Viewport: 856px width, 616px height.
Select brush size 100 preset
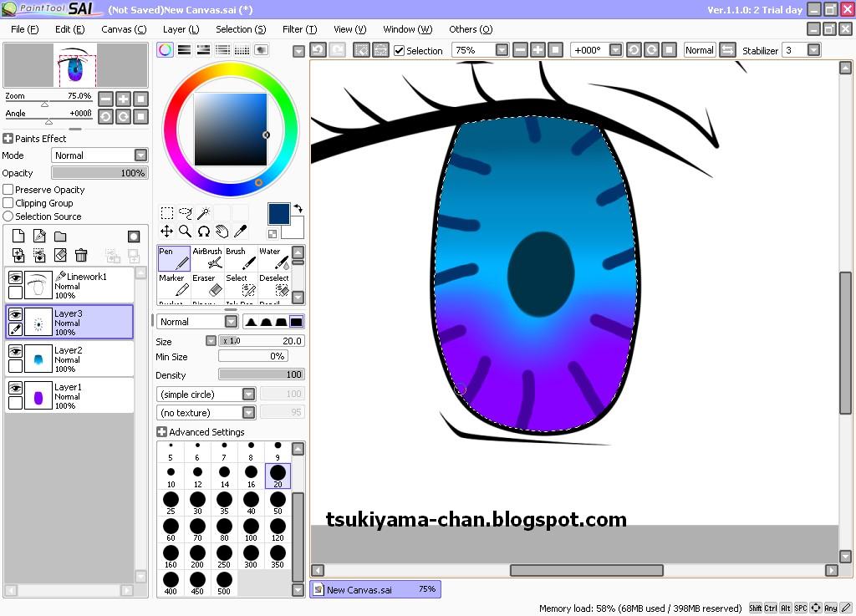(x=251, y=529)
